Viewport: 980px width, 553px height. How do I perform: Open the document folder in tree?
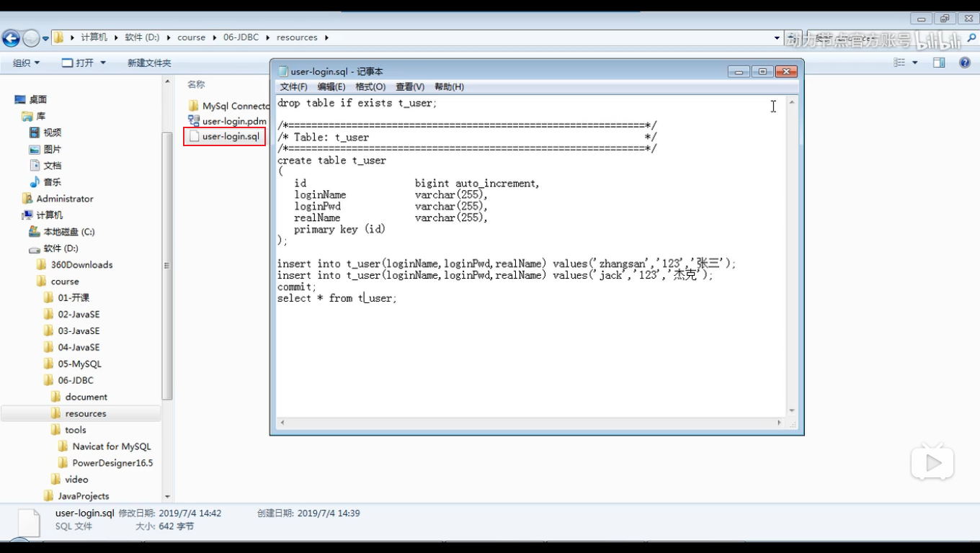coord(79,397)
